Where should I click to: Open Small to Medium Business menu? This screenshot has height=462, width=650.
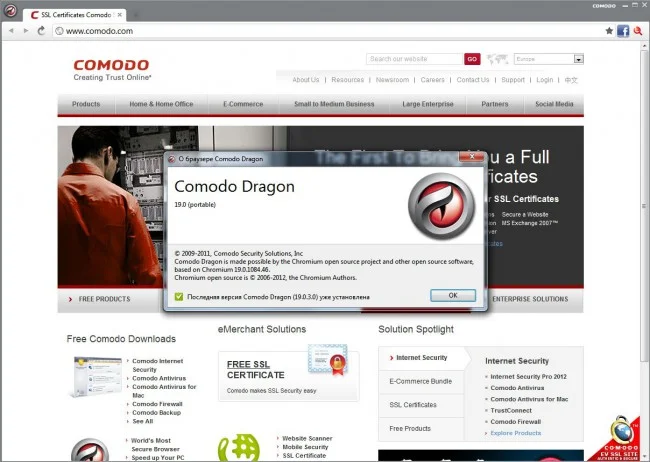point(334,104)
